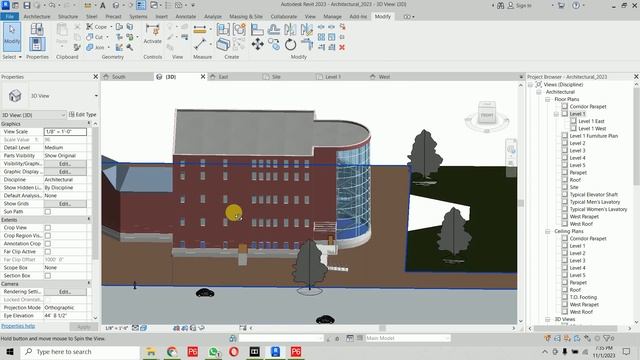
Task: Click the Text tool icon in quick access toolbar
Action: tap(103, 5)
